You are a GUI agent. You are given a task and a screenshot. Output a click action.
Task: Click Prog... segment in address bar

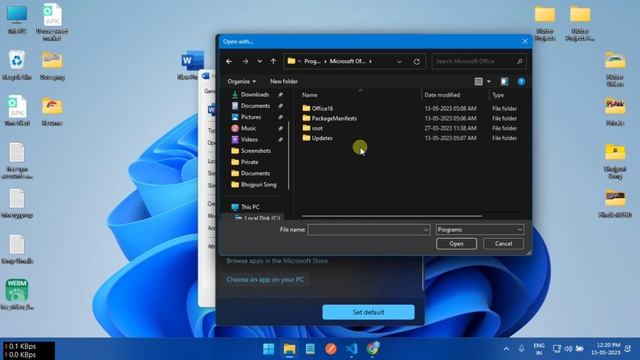pos(312,61)
